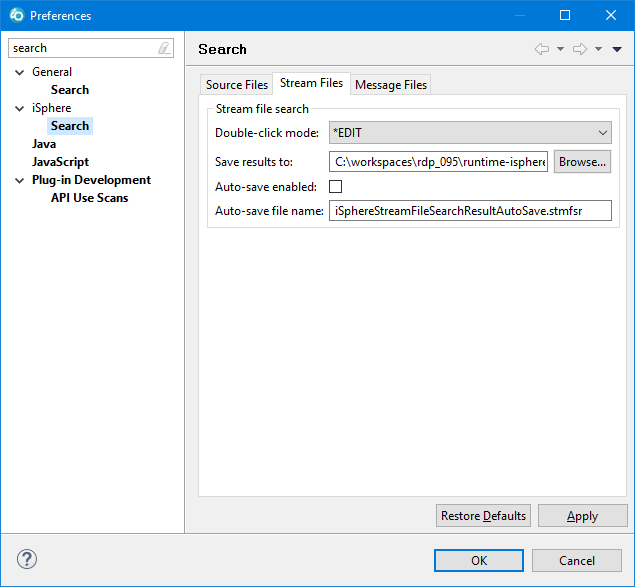635x587 pixels.
Task: Open back history dropdown arrow
Action: tap(560, 49)
